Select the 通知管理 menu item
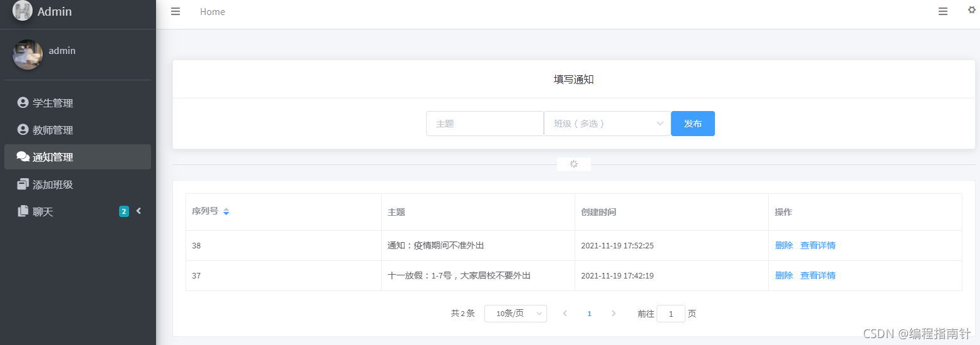Viewport: 980px width, 345px height. pos(78,157)
